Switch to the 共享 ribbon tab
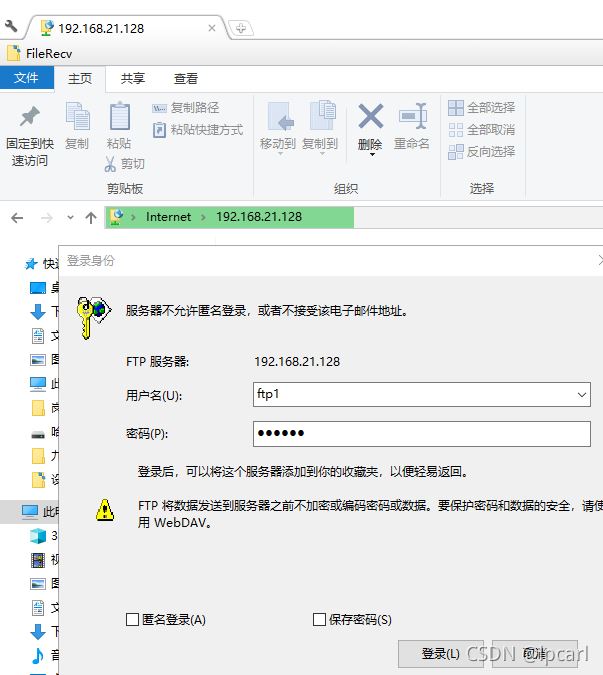The width and height of the screenshot is (603, 675). click(133, 79)
